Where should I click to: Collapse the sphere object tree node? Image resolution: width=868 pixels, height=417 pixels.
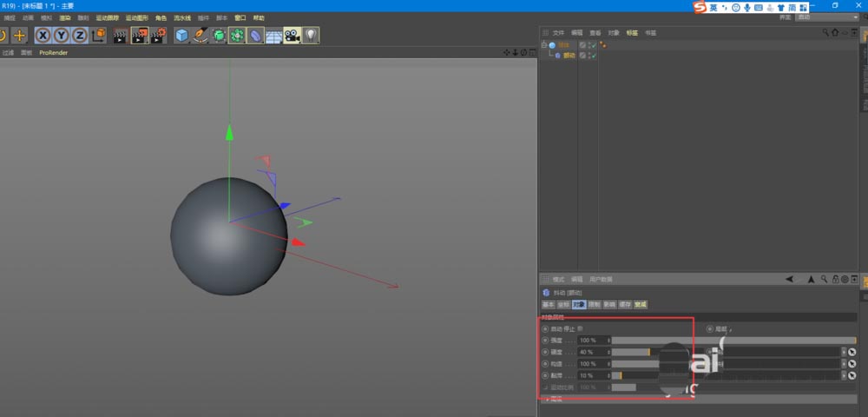pyautogui.click(x=543, y=45)
